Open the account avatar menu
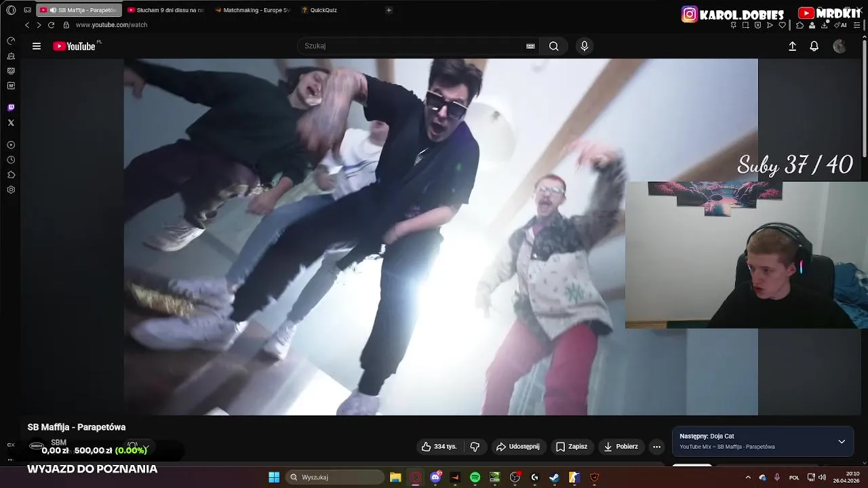 point(840,46)
